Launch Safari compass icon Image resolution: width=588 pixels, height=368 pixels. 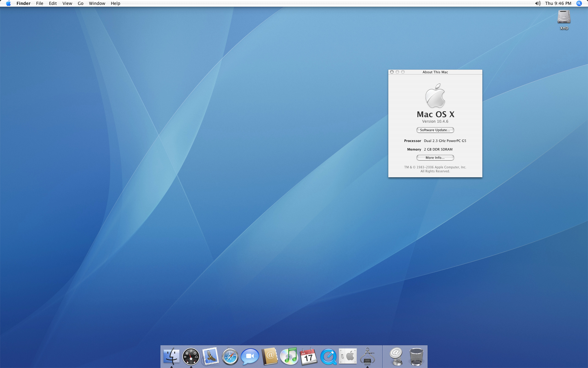(x=230, y=357)
